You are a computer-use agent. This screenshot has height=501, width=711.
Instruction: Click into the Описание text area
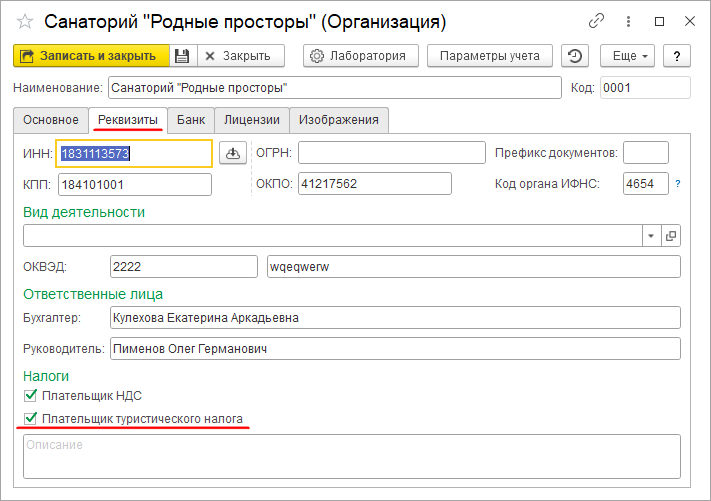352,457
